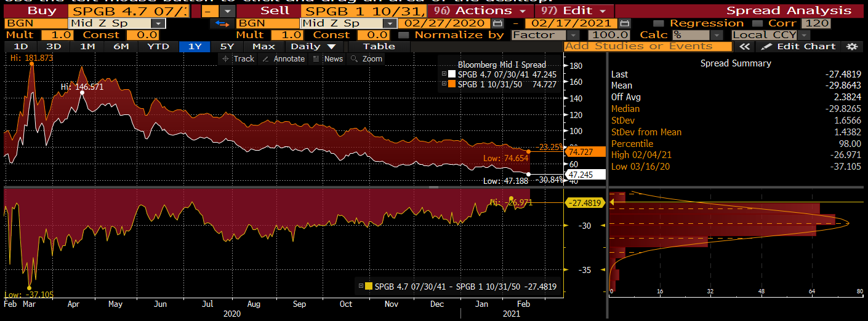Select the 3D range tab
868x321 pixels.
pyautogui.click(x=54, y=46)
